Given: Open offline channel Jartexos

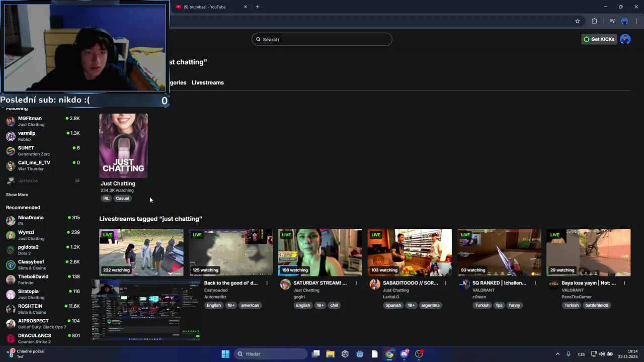Looking at the screenshot, I should tap(43, 180).
